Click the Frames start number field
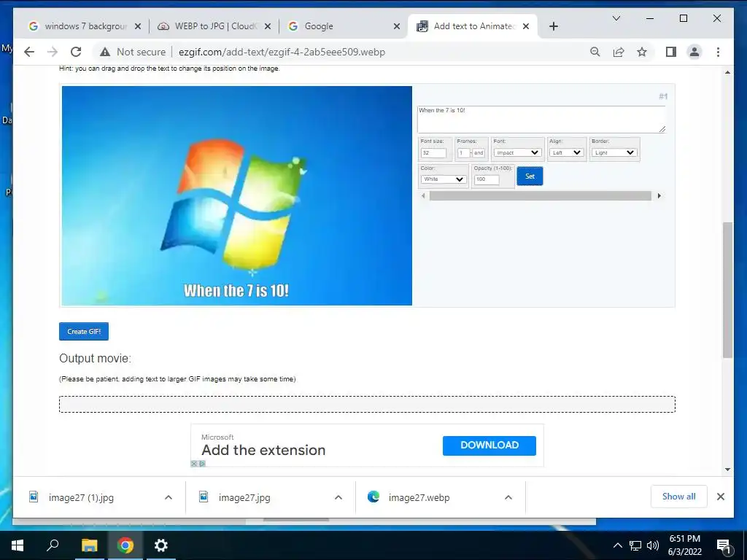Viewport: 747px width, 560px height. (463, 153)
